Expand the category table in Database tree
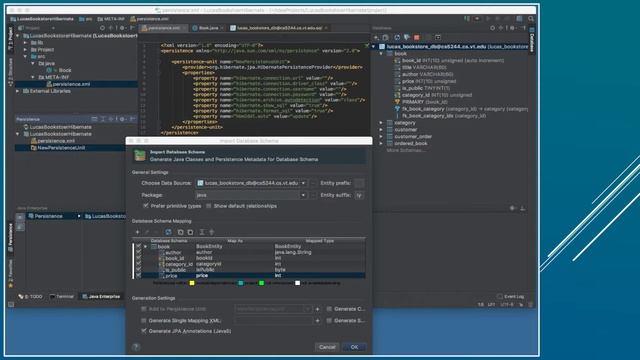Image resolution: width=640 pixels, height=360 pixels. [x=381, y=122]
